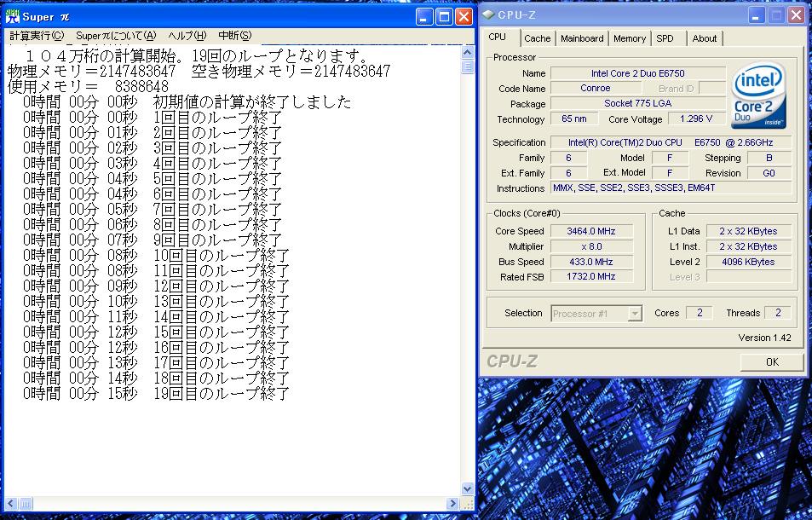Screen dimensions: 812x520
Task: Click the Super π vertical scroll up arrow
Action: [467, 52]
